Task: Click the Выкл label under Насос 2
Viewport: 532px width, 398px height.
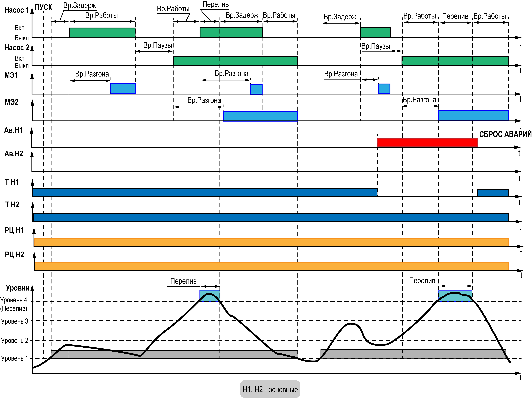Action: pyautogui.click(x=22, y=66)
